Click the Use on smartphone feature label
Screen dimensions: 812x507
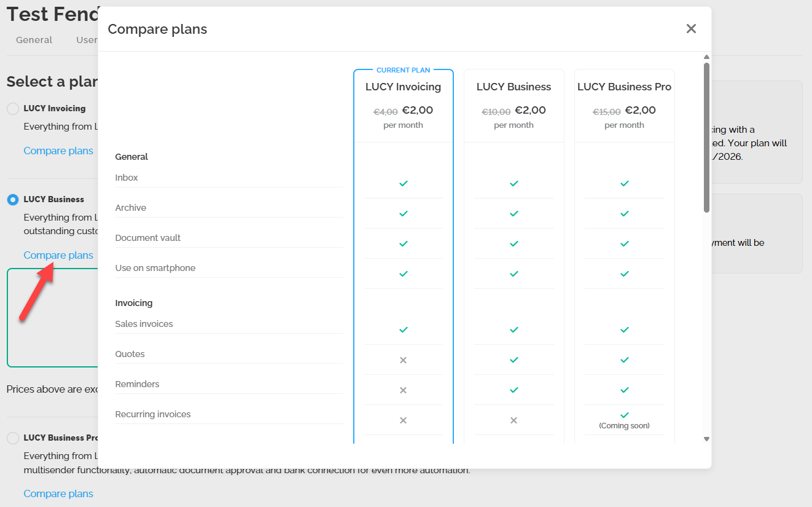(155, 268)
